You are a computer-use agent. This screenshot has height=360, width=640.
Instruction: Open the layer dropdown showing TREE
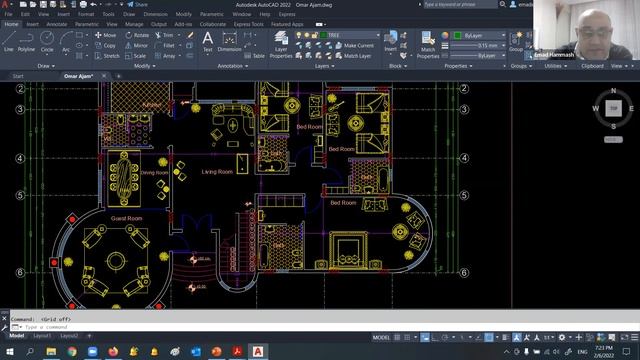[x=338, y=35]
